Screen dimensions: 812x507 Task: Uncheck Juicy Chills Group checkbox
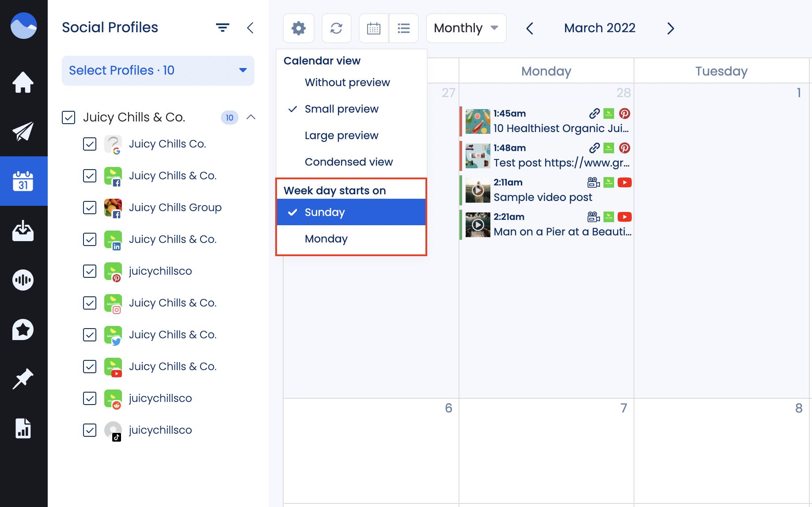pos(90,208)
